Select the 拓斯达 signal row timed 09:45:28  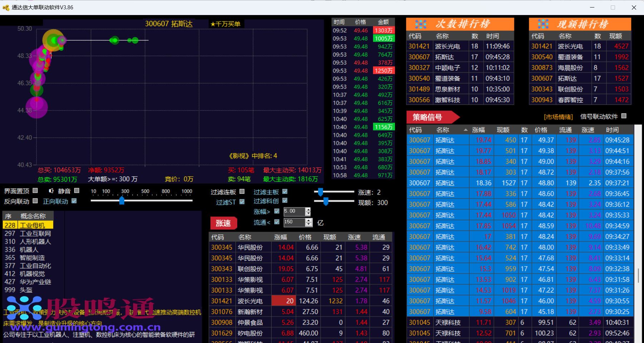pos(520,140)
